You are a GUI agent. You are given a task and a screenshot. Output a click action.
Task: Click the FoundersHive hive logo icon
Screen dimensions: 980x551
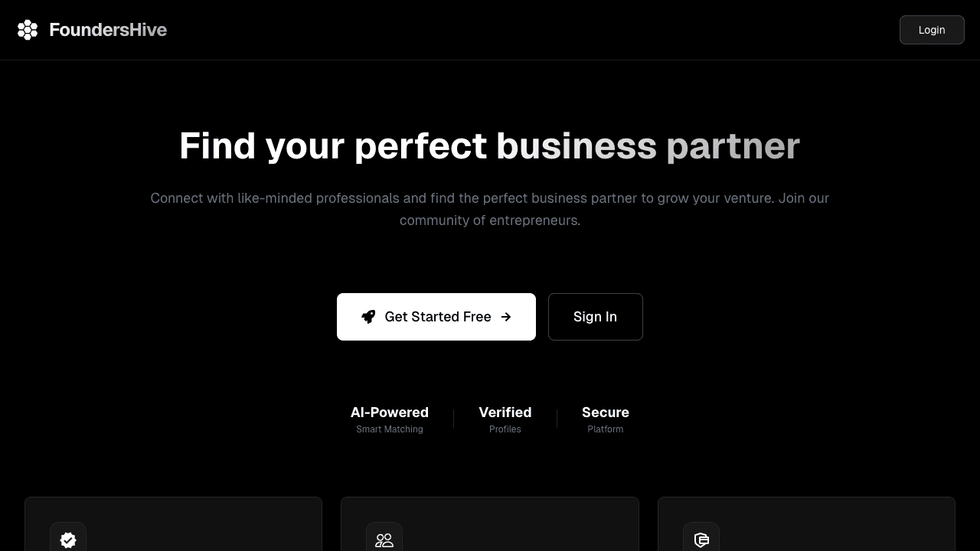28,30
